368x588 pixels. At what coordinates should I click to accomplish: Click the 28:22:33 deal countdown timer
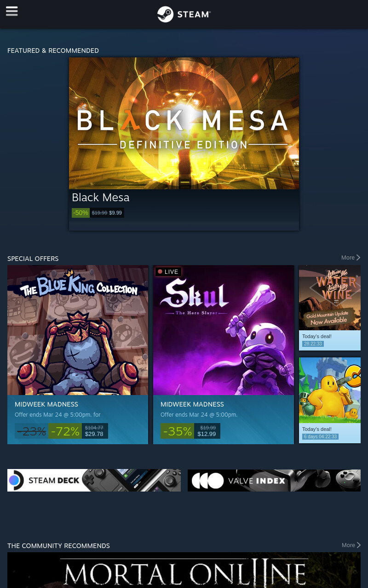coord(313,344)
